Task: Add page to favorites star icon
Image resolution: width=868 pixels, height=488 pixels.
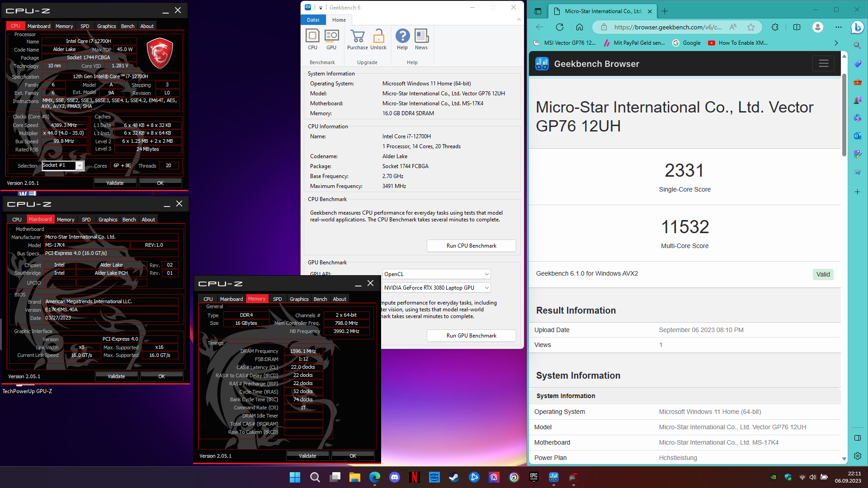Action: point(751,27)
